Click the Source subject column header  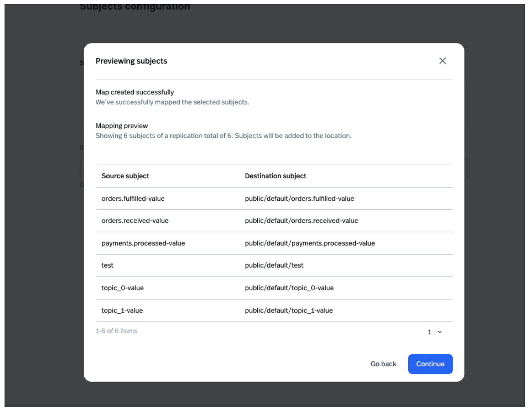coord(125,176)
